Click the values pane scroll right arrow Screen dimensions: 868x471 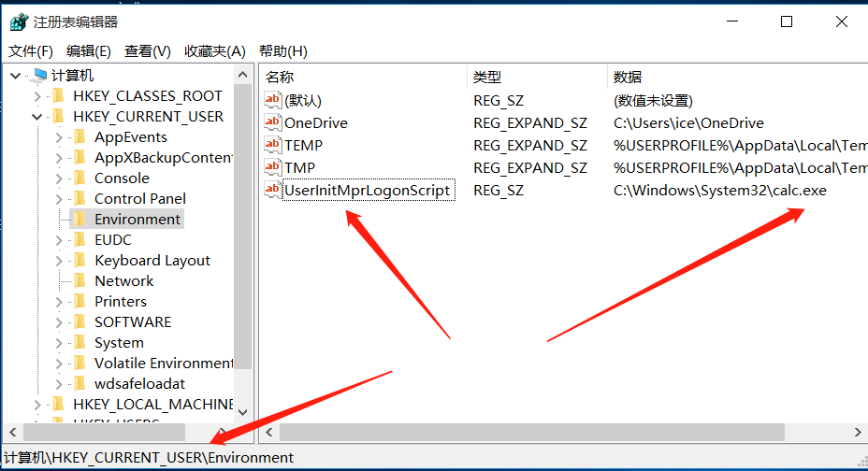tap(857, 433)
